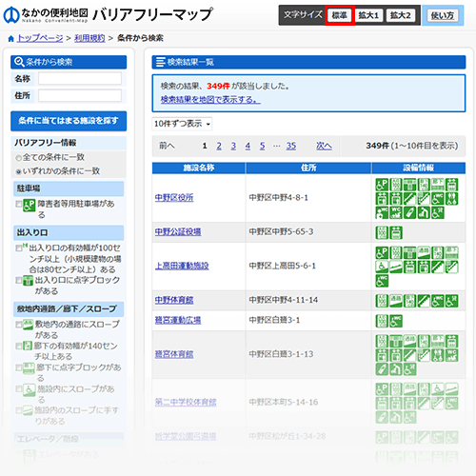Open the 10件ずつ表示 dropdown

coord(182,124)
